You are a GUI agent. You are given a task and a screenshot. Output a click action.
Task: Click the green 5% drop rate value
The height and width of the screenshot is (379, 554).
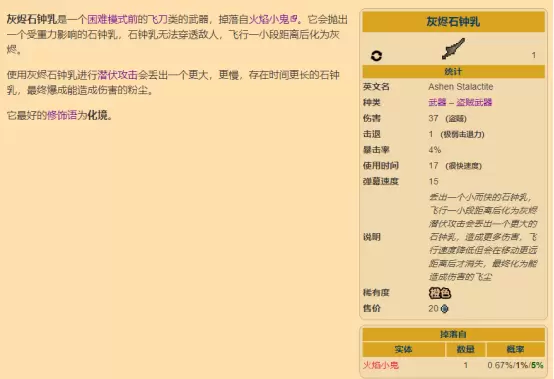point(537,365)
